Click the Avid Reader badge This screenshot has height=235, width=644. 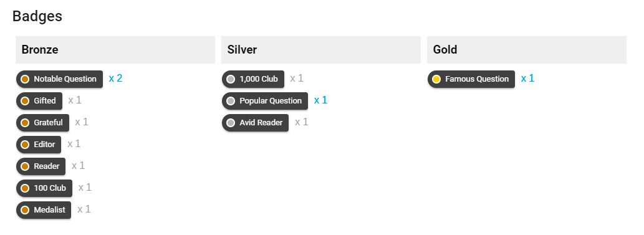click(x=256, y=122)
